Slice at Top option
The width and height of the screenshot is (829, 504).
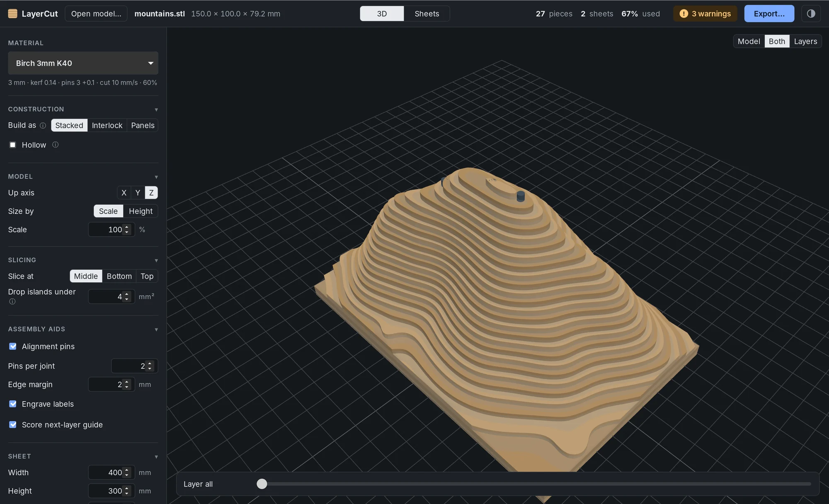[x=147, y=276]
